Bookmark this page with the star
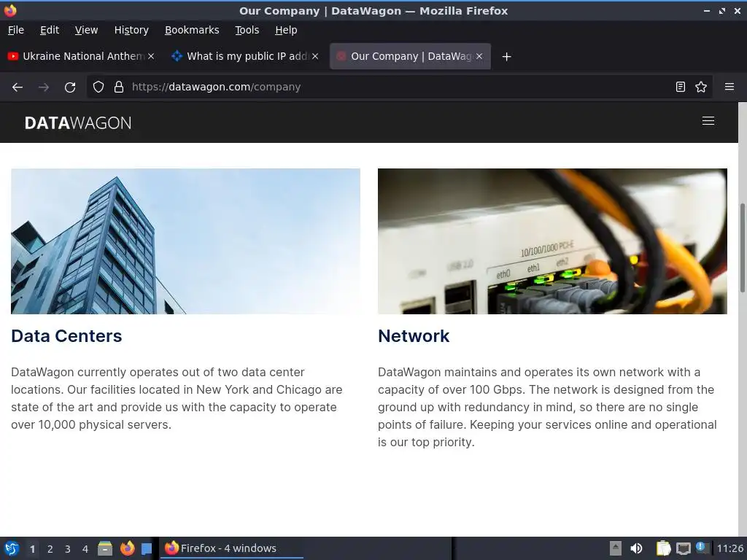The height and width of the screenshot is (560, 747). tap(701, 87)
